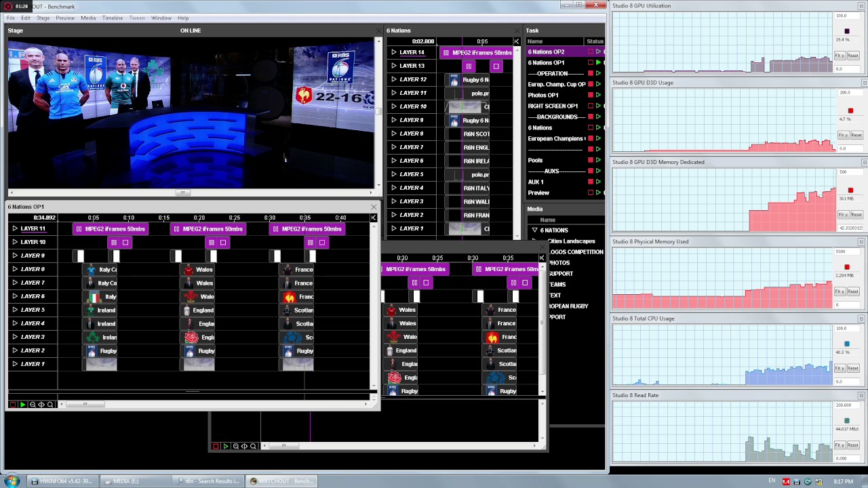Toggle status square of 6 Nations background task
868x488 pixels.
click(x=590, y=128)
